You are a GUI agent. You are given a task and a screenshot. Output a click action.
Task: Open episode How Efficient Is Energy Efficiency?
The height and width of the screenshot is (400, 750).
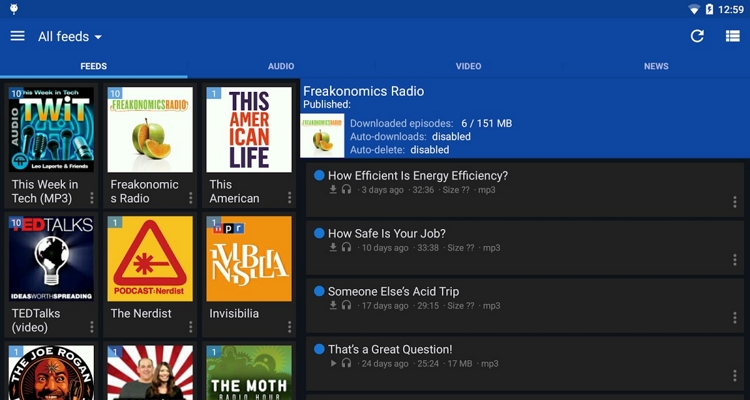pos(525,189)
